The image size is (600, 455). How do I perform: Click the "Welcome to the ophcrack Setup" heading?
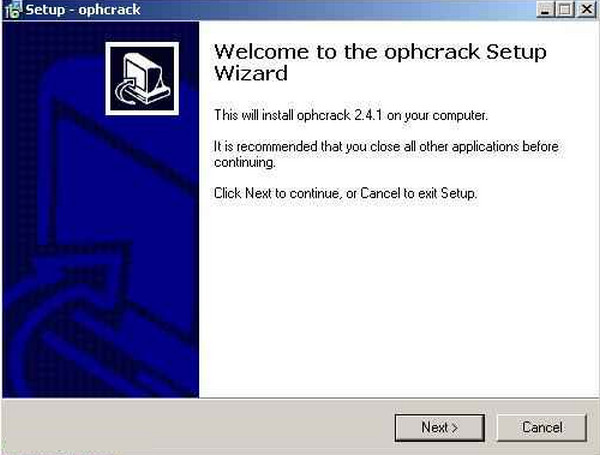click(x=380, y=52)
